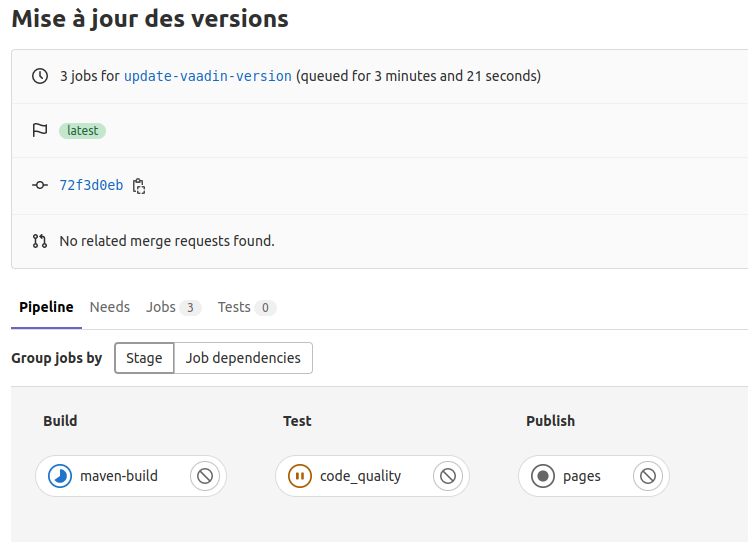Open the update-vaadin-version branch link

click(208, 76)
